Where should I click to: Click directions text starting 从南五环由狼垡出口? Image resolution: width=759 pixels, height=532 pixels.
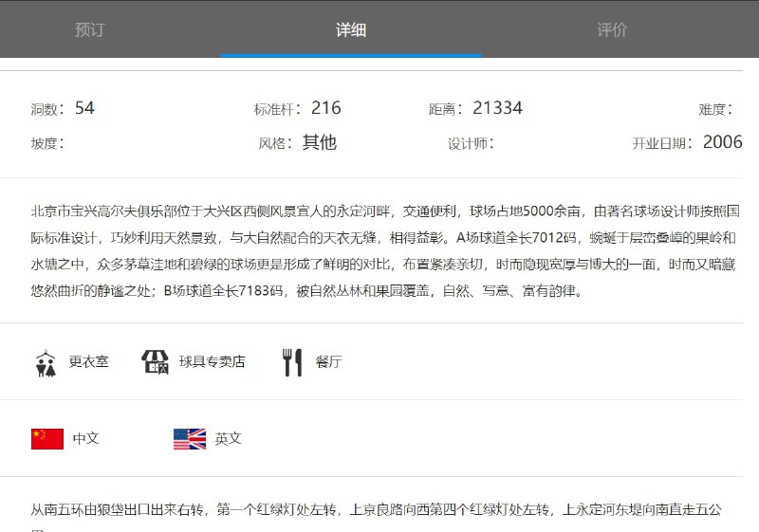point(377,510)
